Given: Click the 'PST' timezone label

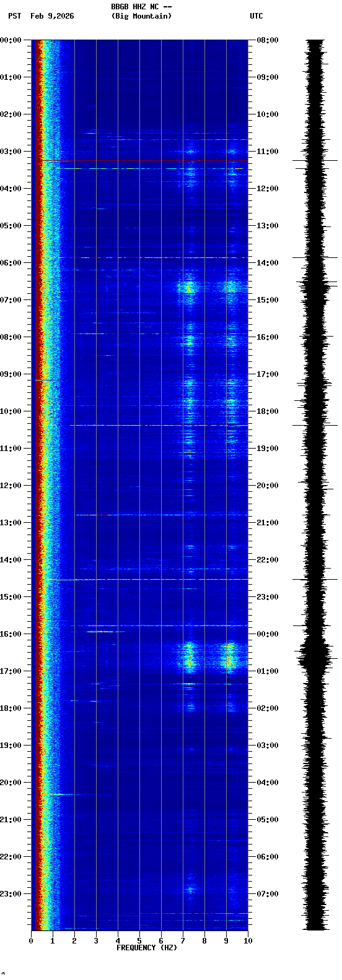Looking at the screenshot, I should 14,16.
